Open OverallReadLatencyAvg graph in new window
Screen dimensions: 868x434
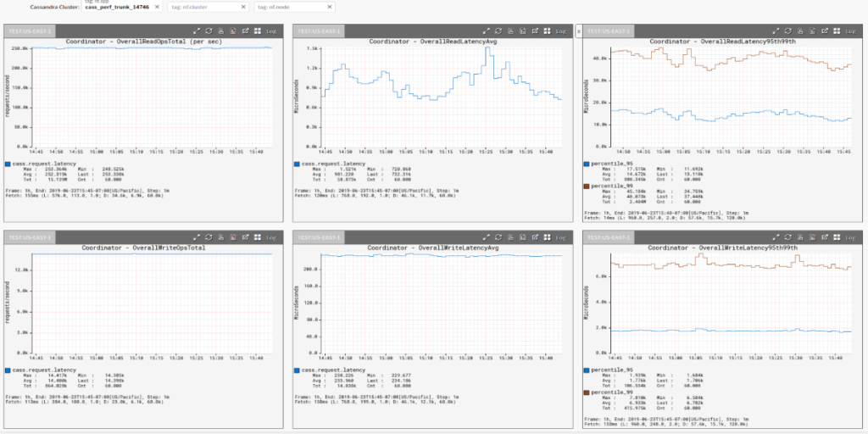pos(536,31)
